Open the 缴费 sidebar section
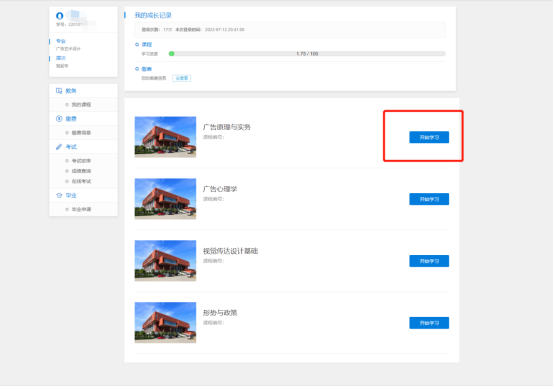 tap(83, 119)
